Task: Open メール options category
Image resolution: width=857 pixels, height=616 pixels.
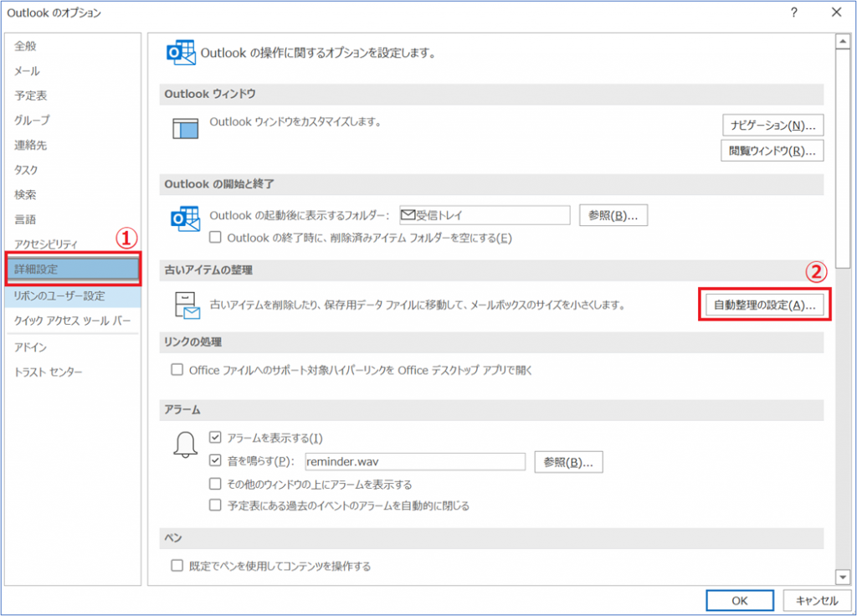Action: pos(72,71)
